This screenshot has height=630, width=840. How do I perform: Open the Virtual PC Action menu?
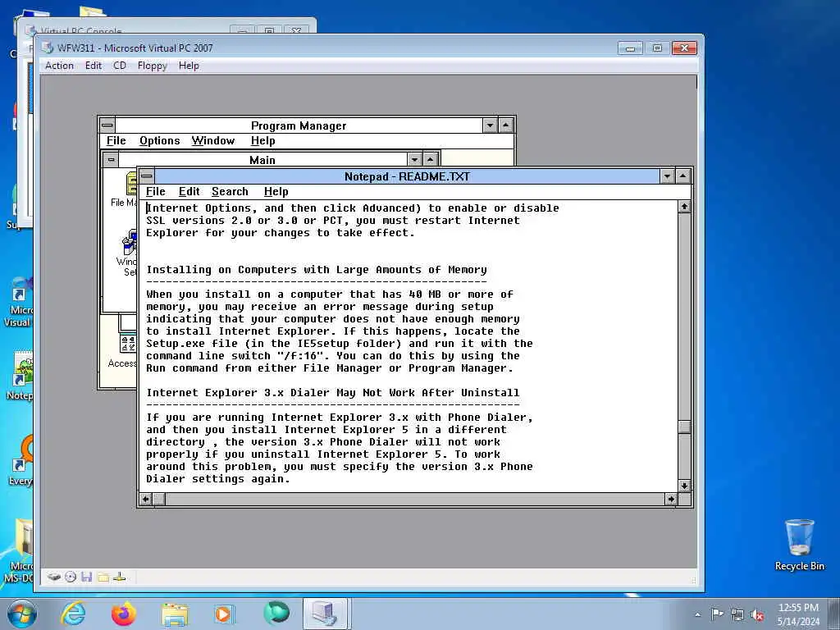click(59, 66)
